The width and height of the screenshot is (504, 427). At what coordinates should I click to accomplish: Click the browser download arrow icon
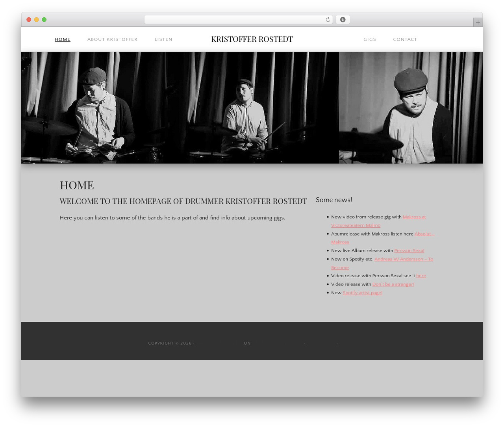pyautogui.click(x=343, y=20)
